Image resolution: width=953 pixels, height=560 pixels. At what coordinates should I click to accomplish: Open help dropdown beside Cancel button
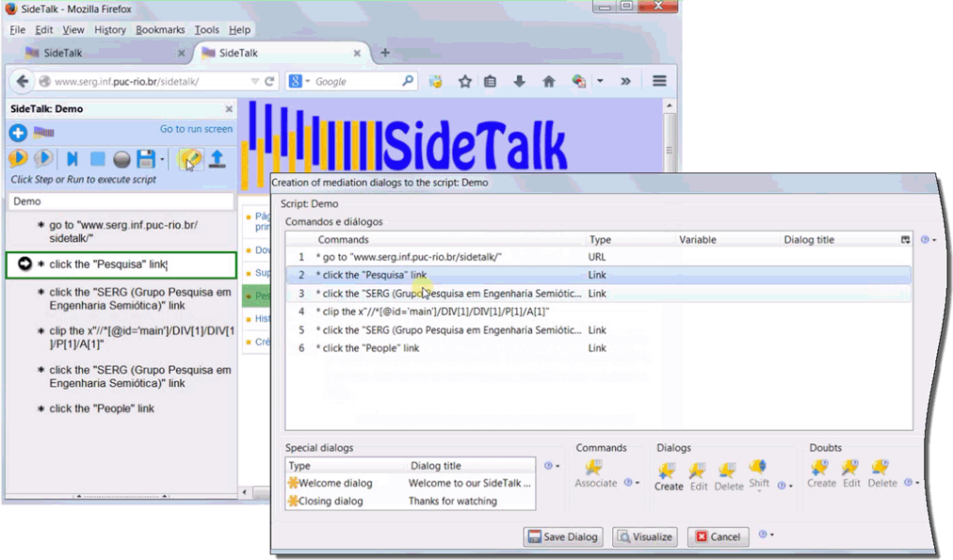point(766,535)
